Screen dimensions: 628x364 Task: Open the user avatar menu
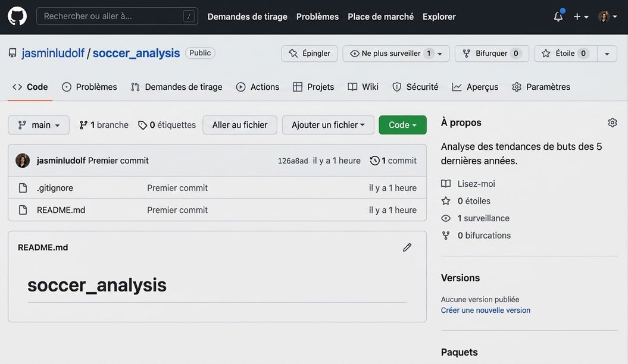(x=607, y=17)
